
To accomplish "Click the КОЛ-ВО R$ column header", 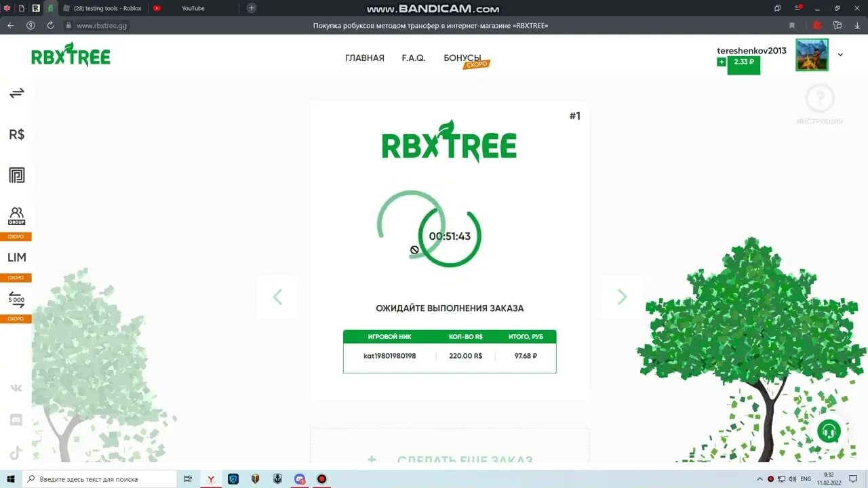I will pyautogui.click(x=466, y=336).
